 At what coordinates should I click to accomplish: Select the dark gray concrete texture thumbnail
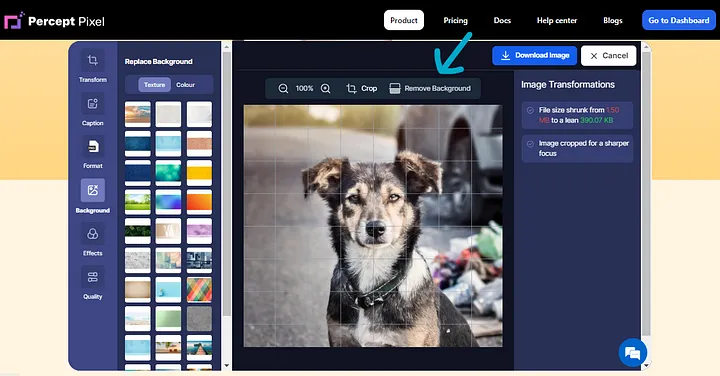pos(199,319)
